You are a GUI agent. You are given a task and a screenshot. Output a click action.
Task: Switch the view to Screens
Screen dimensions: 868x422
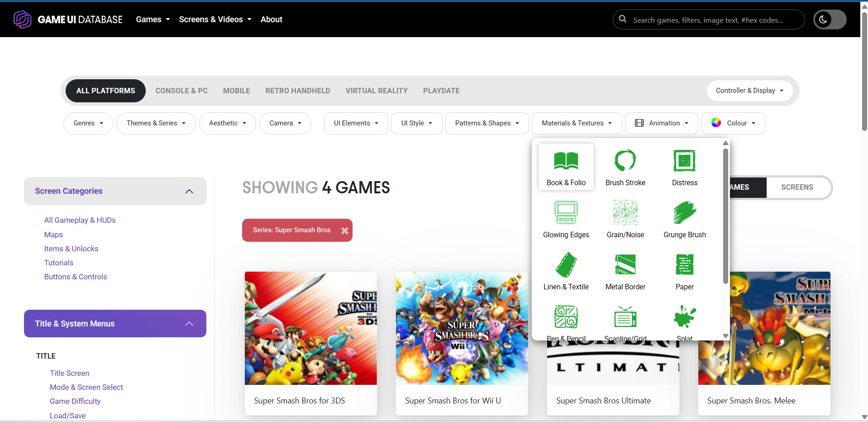tap(796, 187)
